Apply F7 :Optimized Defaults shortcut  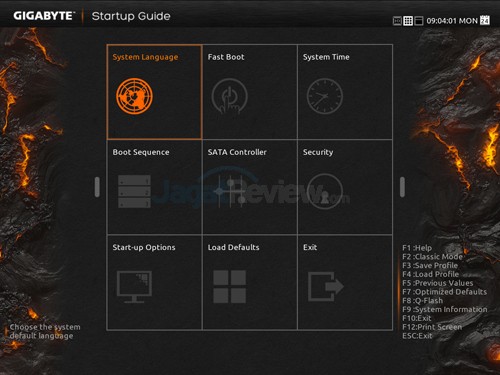point(444,292)
